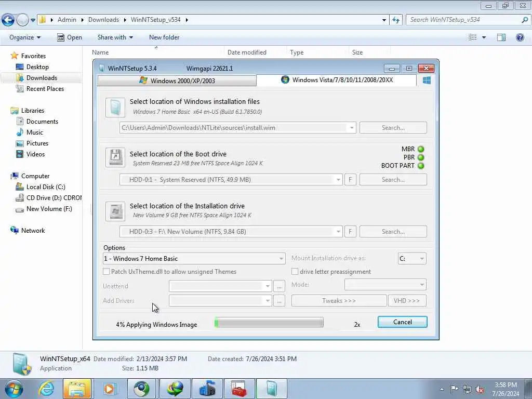Screen dimensions: 532x399
Task: Open the Unattend dropdown
Action: point(268,286)
